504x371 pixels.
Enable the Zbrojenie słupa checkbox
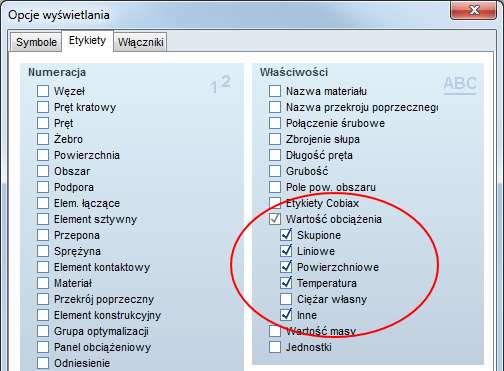[x=275, y=139]
